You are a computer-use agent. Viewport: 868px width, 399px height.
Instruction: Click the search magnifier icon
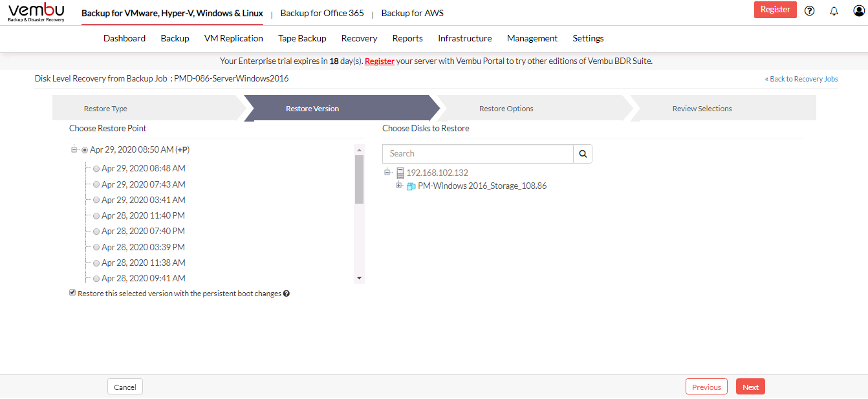click(x=583, y=154)
